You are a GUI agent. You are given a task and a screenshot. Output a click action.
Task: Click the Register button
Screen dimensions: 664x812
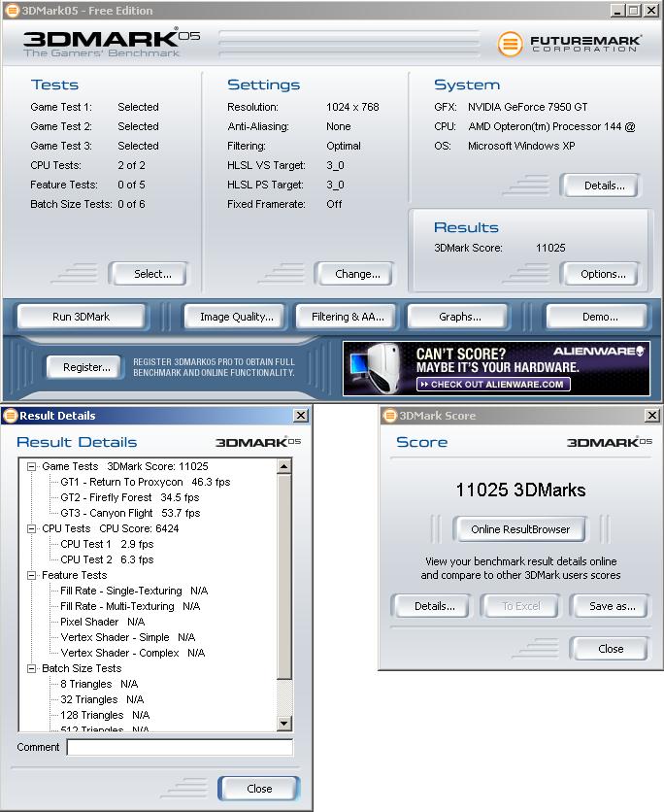(84, 367)
